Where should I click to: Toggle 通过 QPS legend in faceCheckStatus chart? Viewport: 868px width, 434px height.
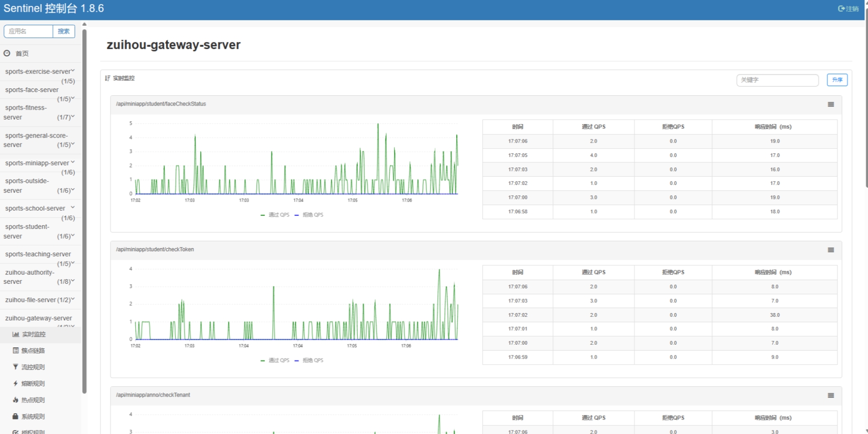275,215
